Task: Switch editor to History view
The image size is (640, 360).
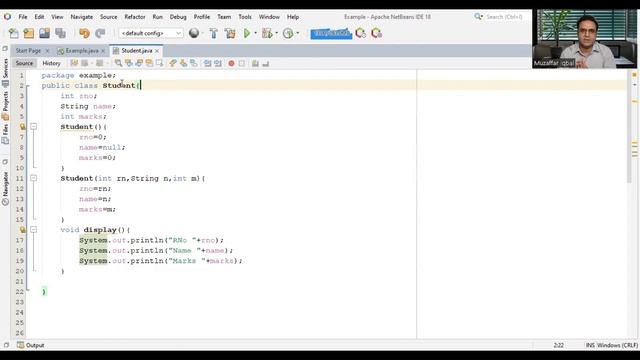Action: [51, 63]
